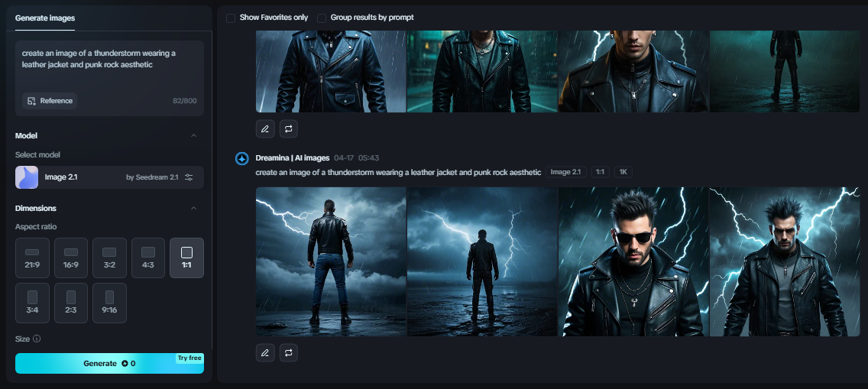
Task: Open model settings sliders icon
Action: coord(189,177)
